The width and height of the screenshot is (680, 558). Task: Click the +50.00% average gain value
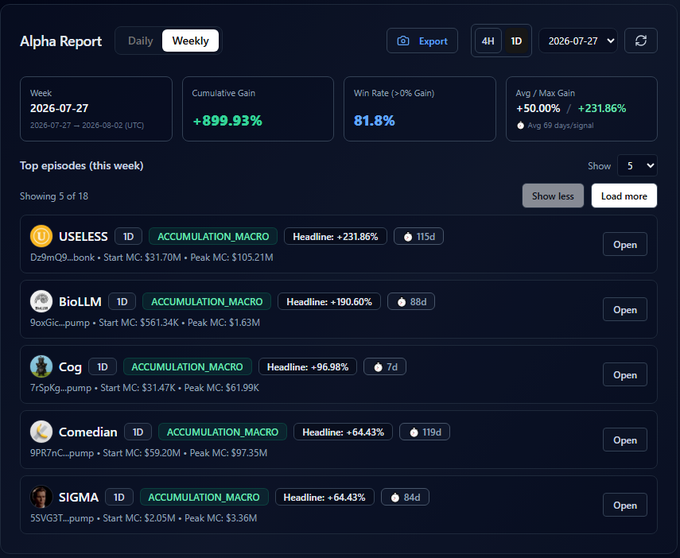[538, 108]
